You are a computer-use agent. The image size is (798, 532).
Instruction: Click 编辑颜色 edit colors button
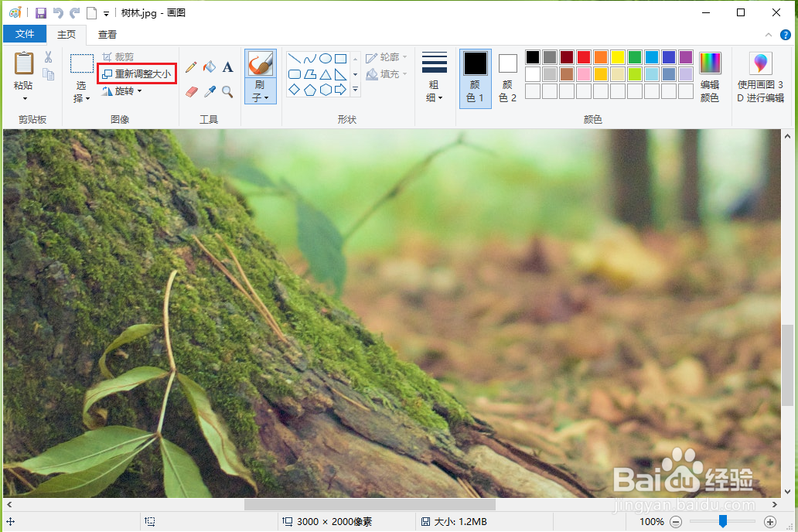[709, 77]
